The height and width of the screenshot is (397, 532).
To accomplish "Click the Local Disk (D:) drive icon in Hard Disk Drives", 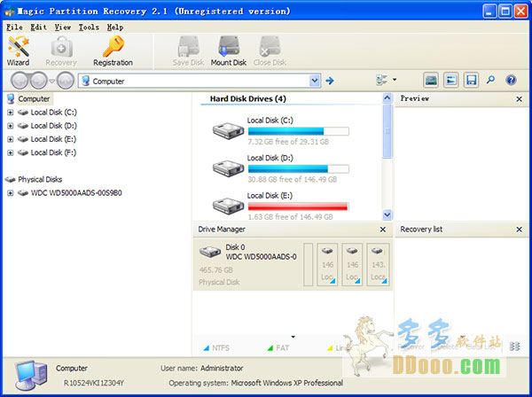I will pos(229,168).
